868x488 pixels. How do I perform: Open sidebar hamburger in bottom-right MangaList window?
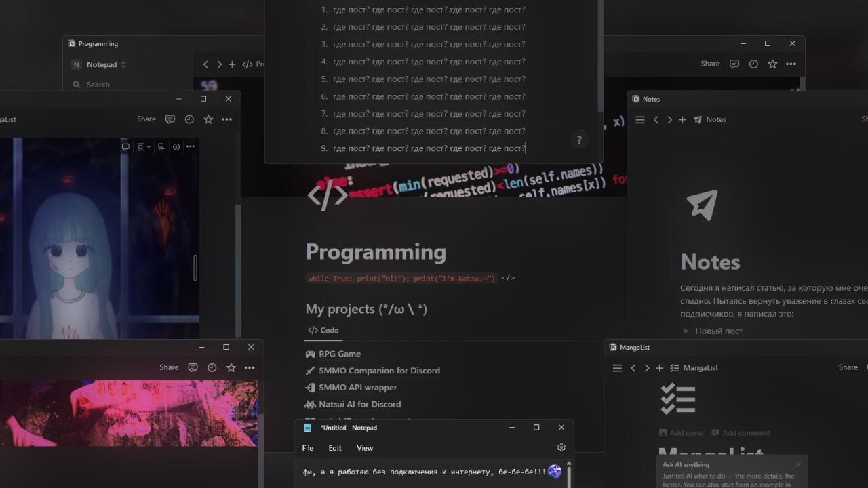point(617,367)
